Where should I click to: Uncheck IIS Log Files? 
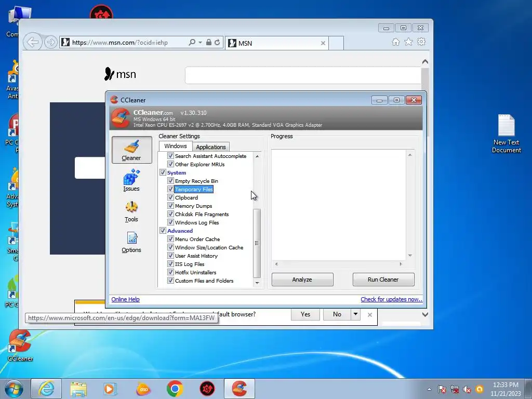(x=170, y=264)
